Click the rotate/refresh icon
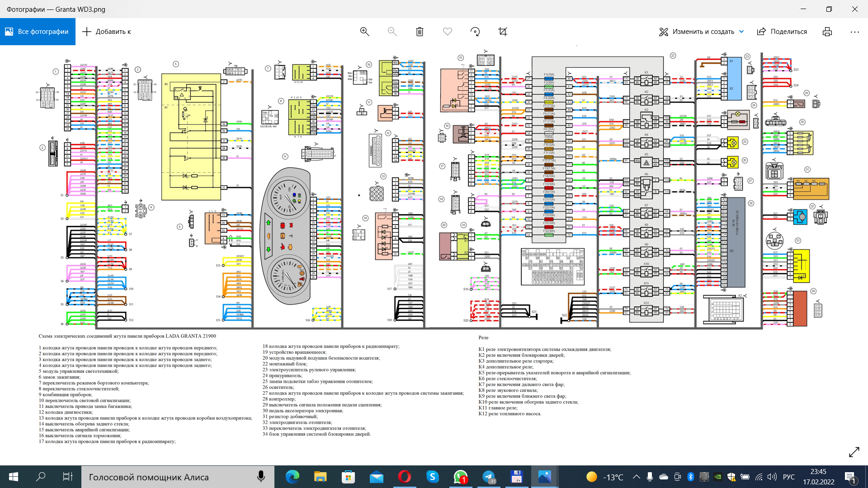This screenshot has width=868, height=488. [476, 32]
